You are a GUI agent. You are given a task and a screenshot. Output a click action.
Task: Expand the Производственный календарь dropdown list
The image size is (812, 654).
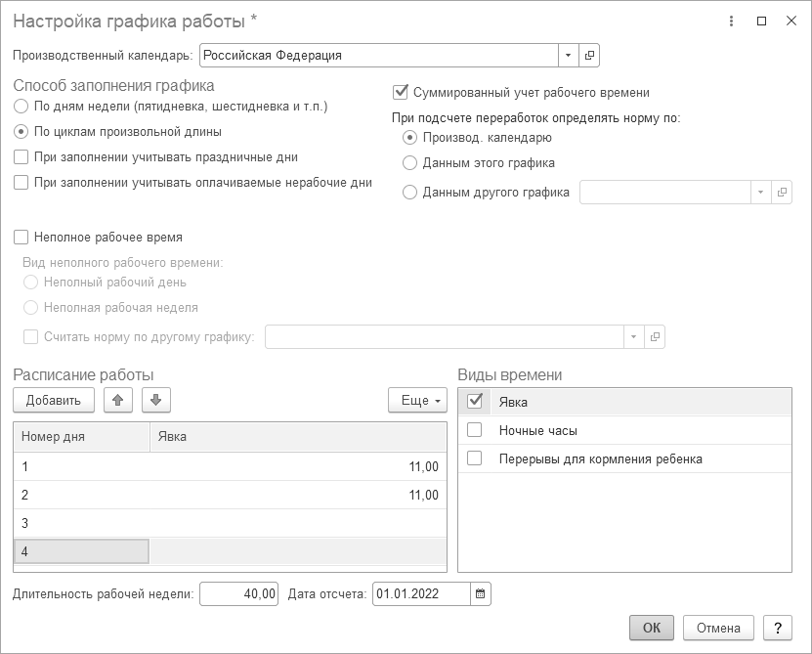(568, 56)
